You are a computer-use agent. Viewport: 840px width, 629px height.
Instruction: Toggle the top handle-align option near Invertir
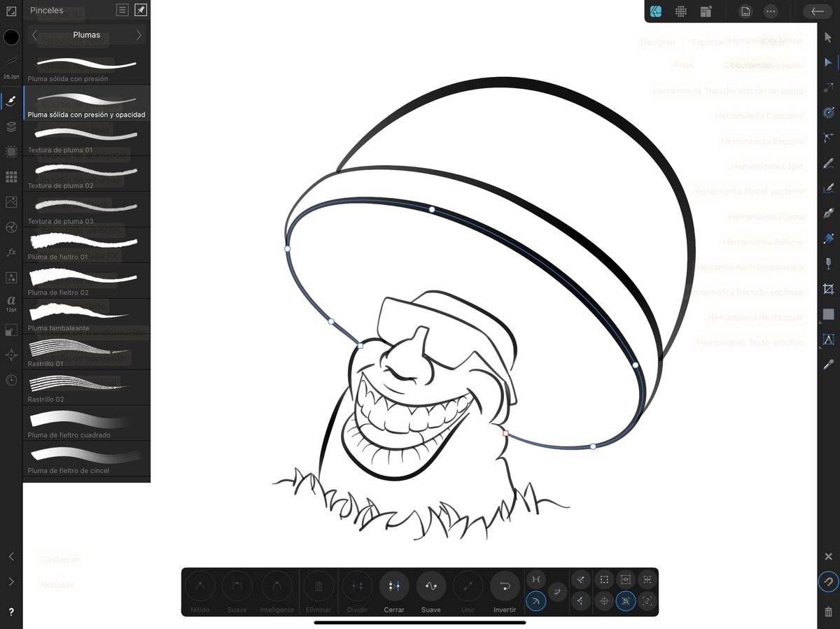535,579
